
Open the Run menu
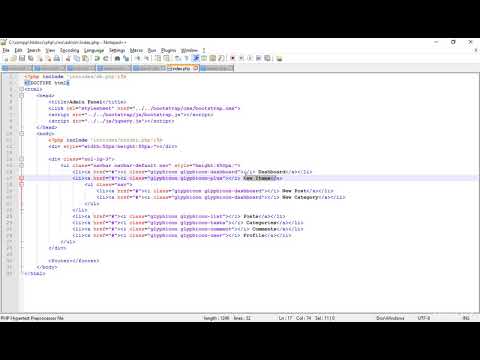[x=152, y=50]
